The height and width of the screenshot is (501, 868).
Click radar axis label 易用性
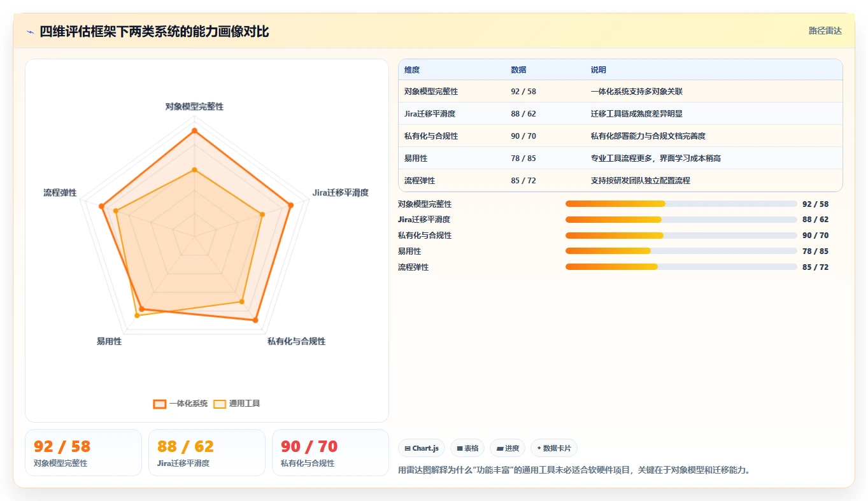[x=109, y=342]
